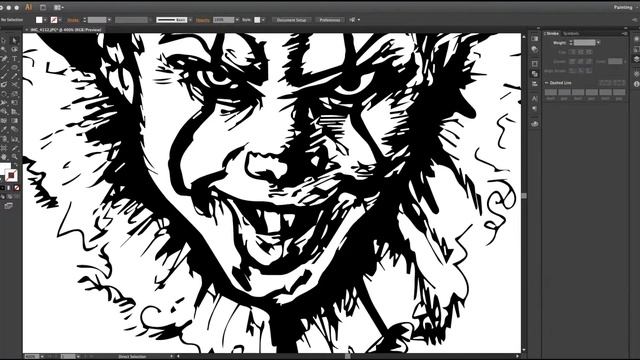
Task: Select the Zoom magnifier tool
Action: click(14, 155)
